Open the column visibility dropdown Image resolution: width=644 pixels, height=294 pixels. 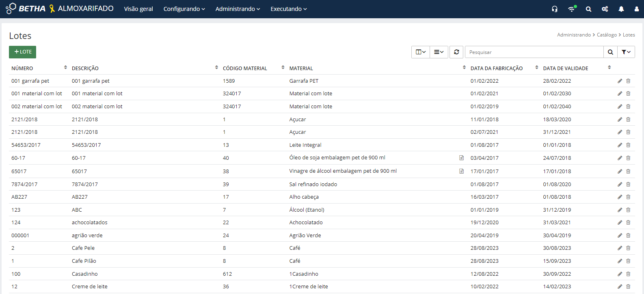(421, 52)
